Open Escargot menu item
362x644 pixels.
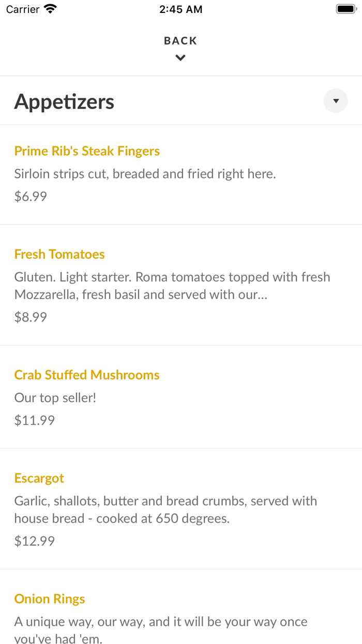(39, 478)
